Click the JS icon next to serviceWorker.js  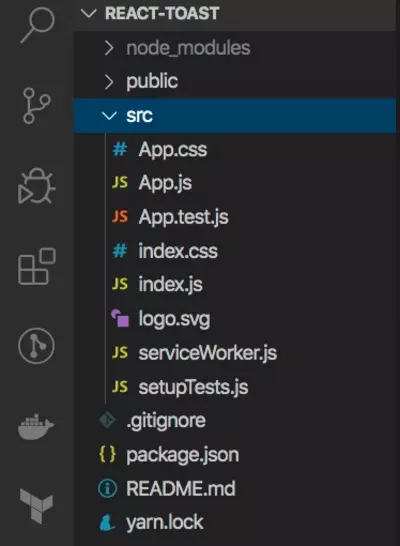120,353
